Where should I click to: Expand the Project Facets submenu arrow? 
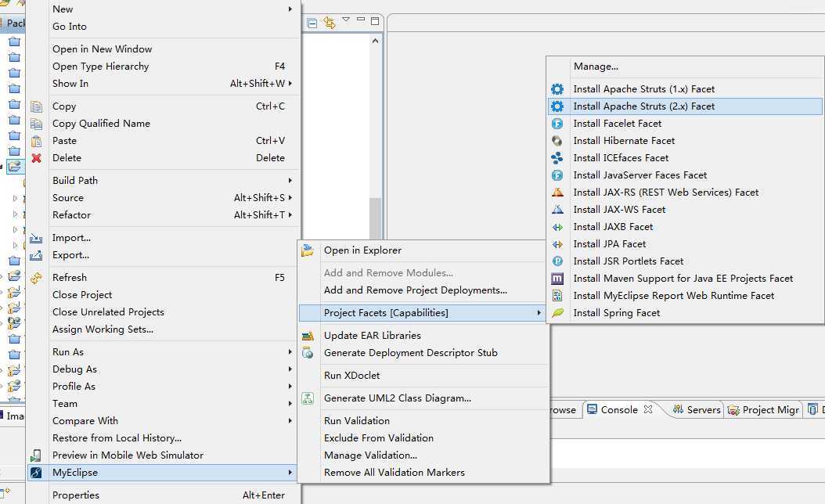[x=539, y=312]
